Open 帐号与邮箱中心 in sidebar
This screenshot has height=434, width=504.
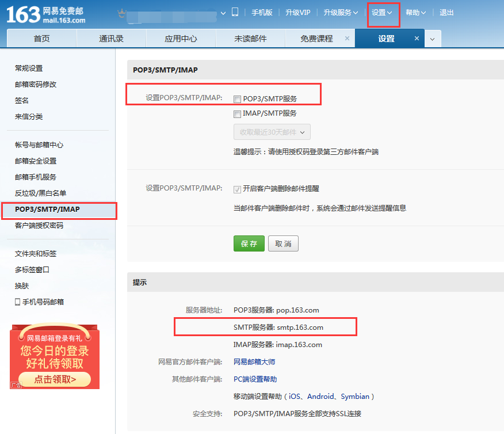tap(39, 144)
